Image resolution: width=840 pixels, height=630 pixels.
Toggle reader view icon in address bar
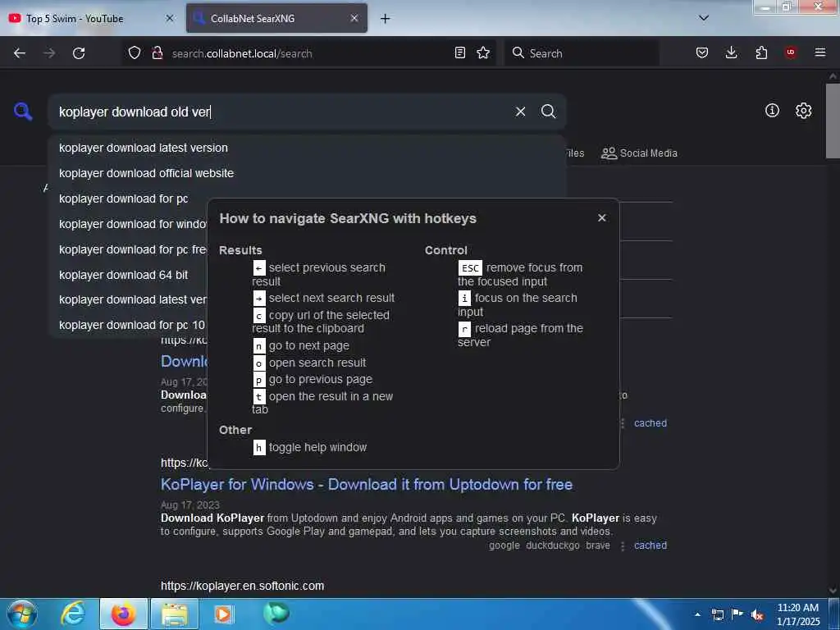point(459,53)
